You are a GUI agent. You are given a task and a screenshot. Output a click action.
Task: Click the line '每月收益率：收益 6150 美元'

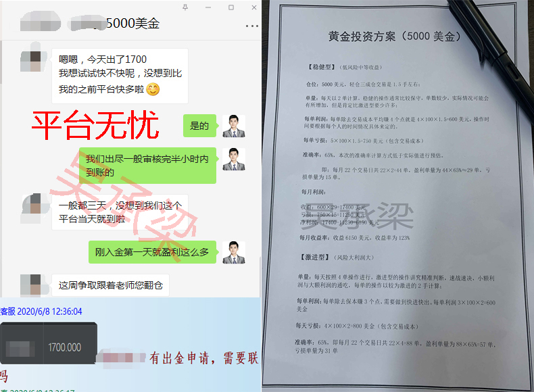[x=354, y=238]
